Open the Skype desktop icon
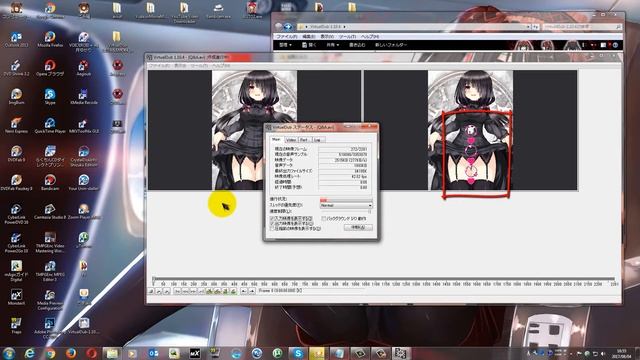This screenshot has width=640, height=360. (x=50, y=96)
